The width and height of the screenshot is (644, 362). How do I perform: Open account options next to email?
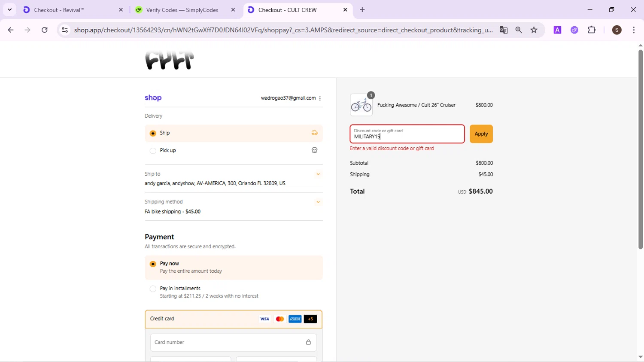(x=320, y=98)
